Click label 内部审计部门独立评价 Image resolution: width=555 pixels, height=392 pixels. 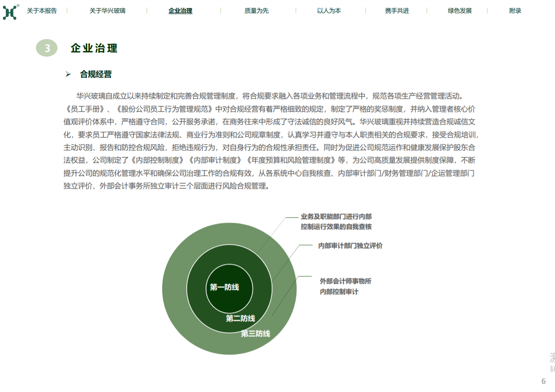click(x=350, y=246)
